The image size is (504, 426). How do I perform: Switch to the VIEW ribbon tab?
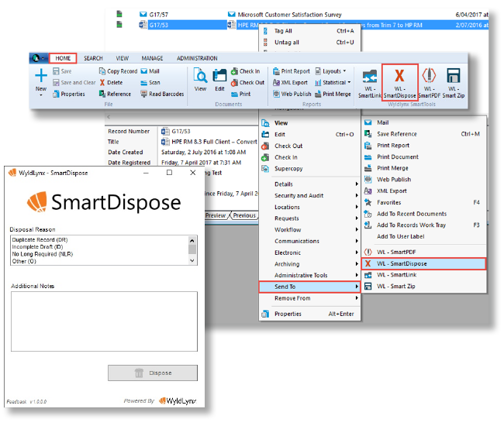[123, 58]
